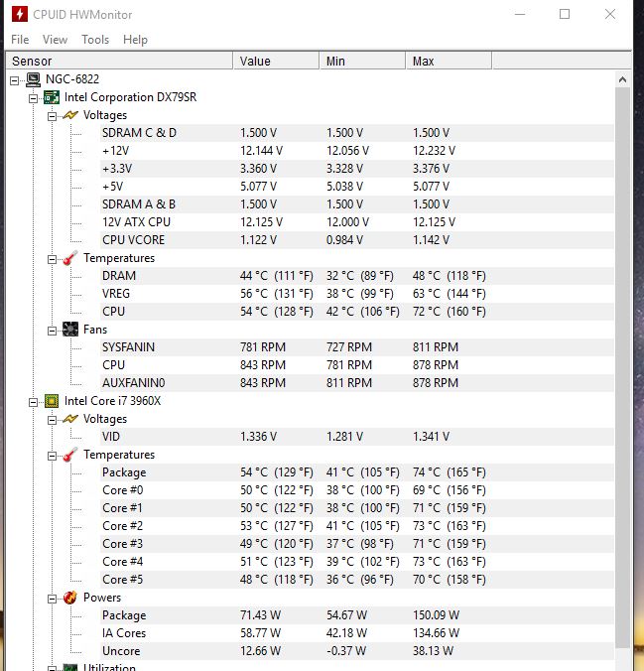This screenshot has height=671, width=644.
Task: Open the Help menu
Action: tap(135, 40)
